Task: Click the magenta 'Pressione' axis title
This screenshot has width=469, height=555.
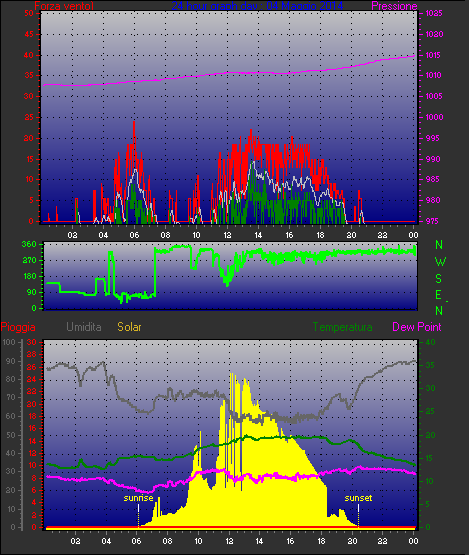Action: 394,6
